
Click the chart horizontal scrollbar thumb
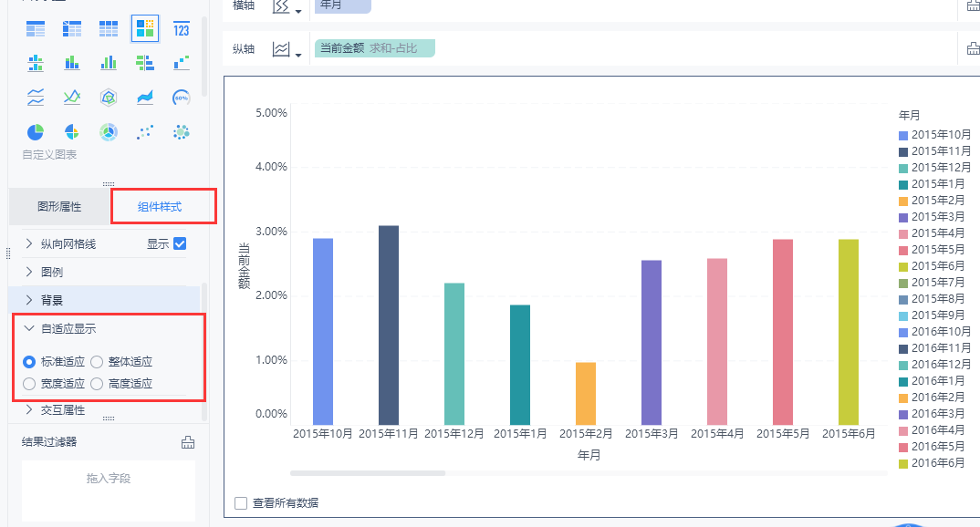pyautogui.click(x=367, y=473)
